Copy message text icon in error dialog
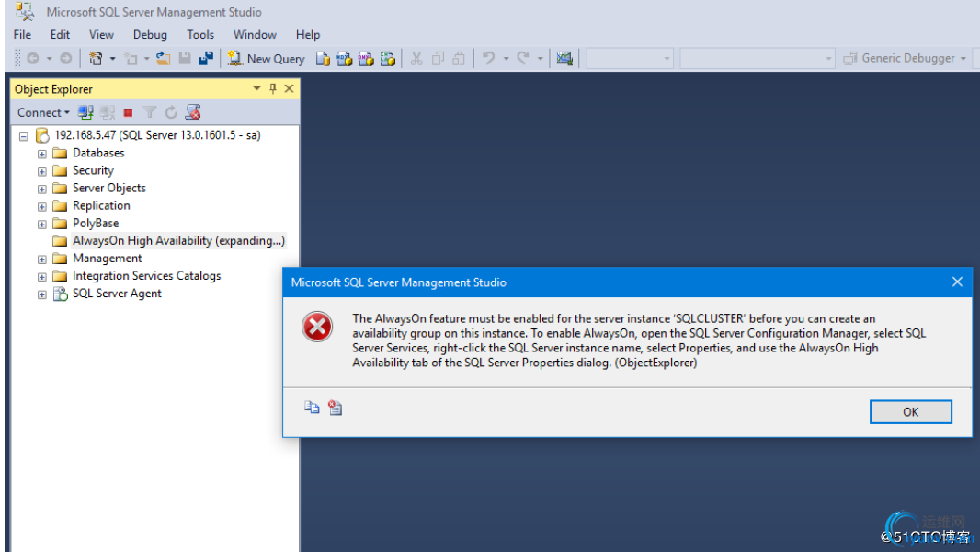The height and width of the screenshot is (553, 980). click(x=312, y=408)
